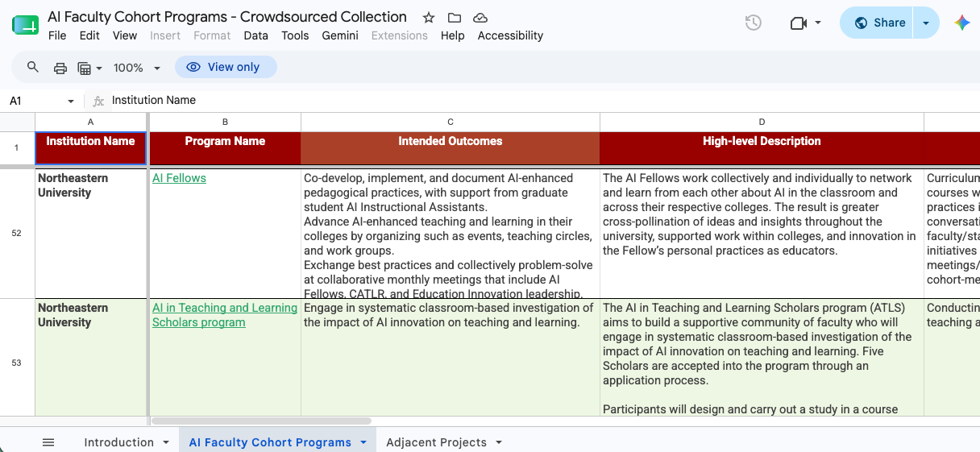Click the horizontal scrollbar thumb
This screenshot has width=980, height=452.
coord(261,421)
